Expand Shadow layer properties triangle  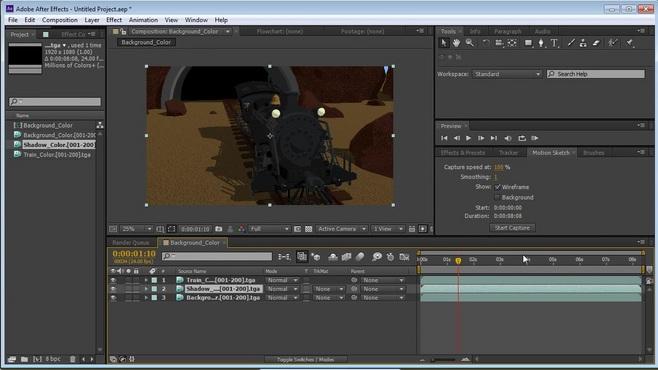point(146,289)
